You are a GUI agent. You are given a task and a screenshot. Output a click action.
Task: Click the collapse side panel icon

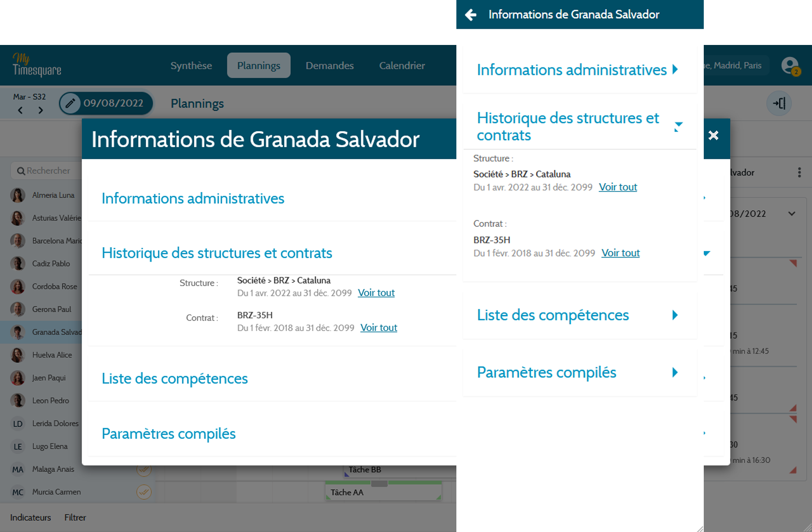(779, 103)
